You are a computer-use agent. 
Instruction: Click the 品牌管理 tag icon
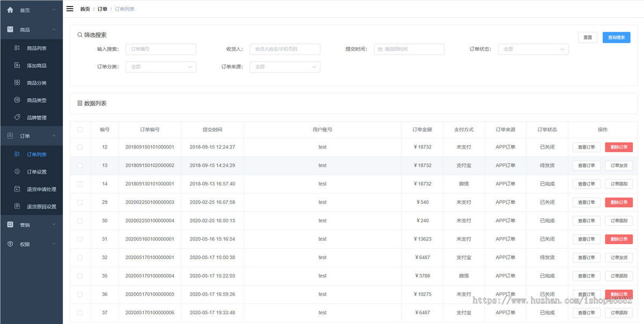point(17,117)
